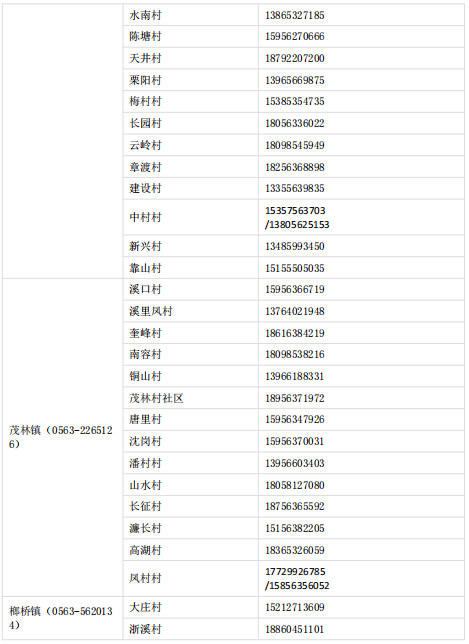469x644 pixels.
Task: Click the 潘村村 village name
Action: [x=145, y=463]
